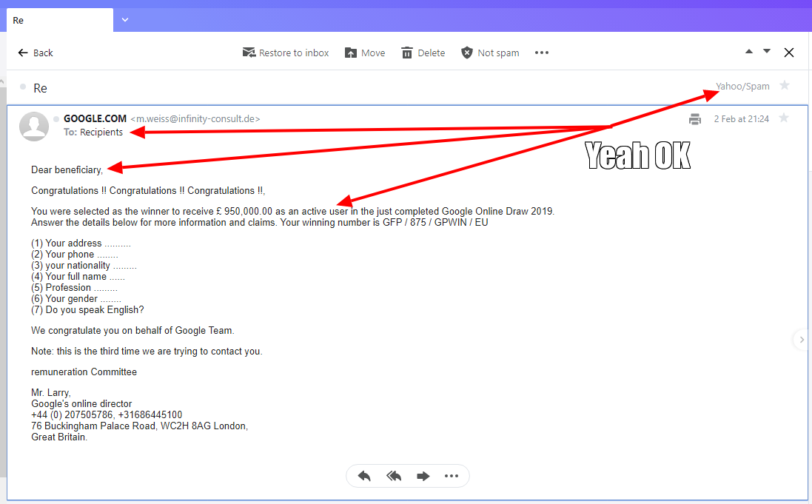The width and height of the screenshot is (812, 504).
Task: Click address 76 Buckingham Palace Road
Action: click(93, 426)
